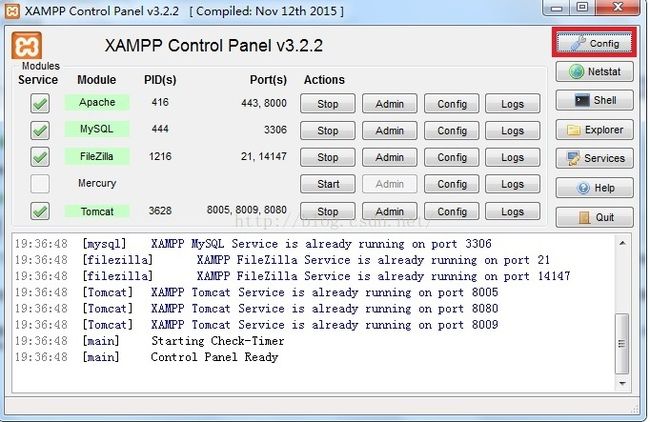Open FileZilla Admin interface
The width and height of the screenshot is (650, 422).
pos(389,158)
